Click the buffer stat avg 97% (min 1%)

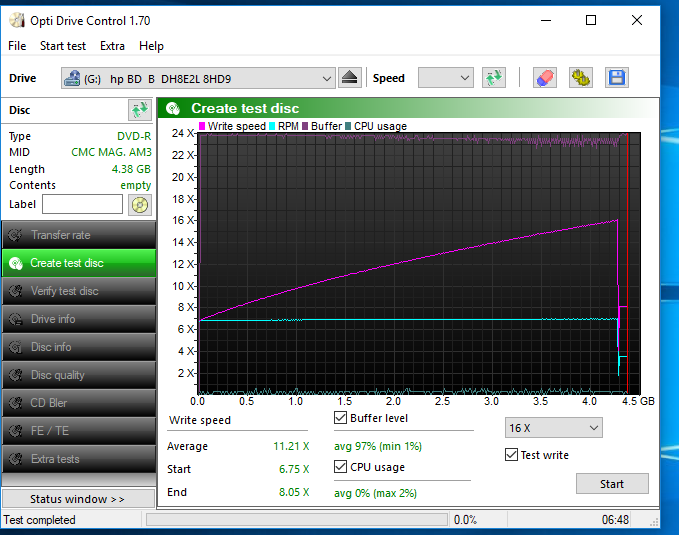click(x=378, y=446)
